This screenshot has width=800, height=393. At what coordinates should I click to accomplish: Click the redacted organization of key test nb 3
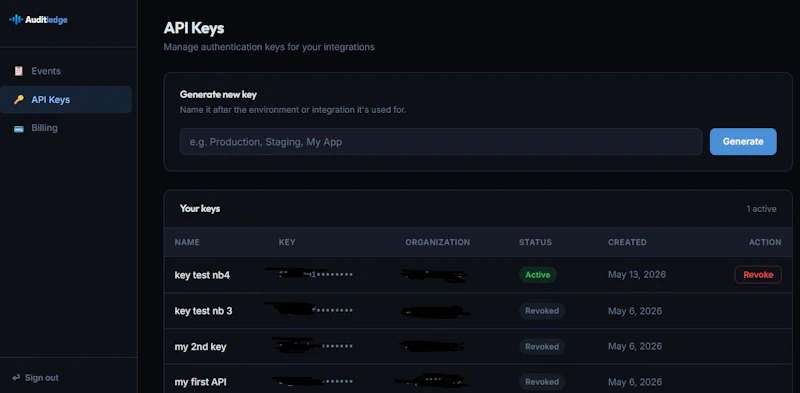[x=435, y=311]
